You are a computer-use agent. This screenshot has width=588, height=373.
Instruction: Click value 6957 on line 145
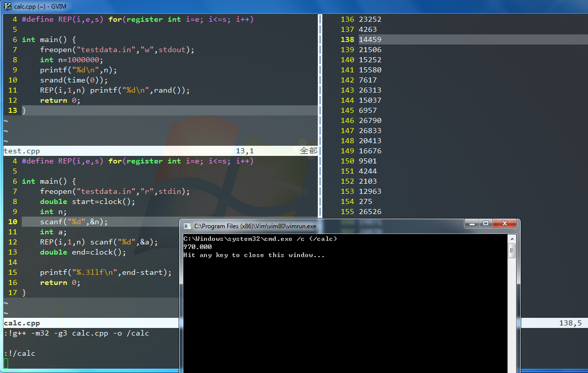pyautogui.click(x=368, y=110)
